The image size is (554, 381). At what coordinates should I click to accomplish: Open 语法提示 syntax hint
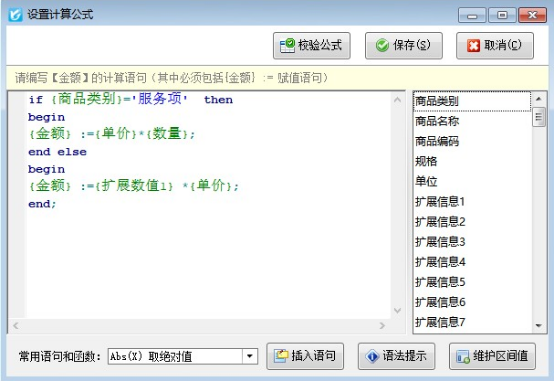click(396, 356)
